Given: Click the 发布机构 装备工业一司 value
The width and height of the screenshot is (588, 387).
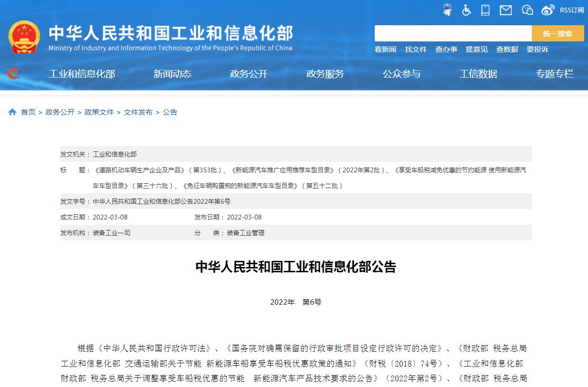Looking at the screenshot, I should click(111, 233).
